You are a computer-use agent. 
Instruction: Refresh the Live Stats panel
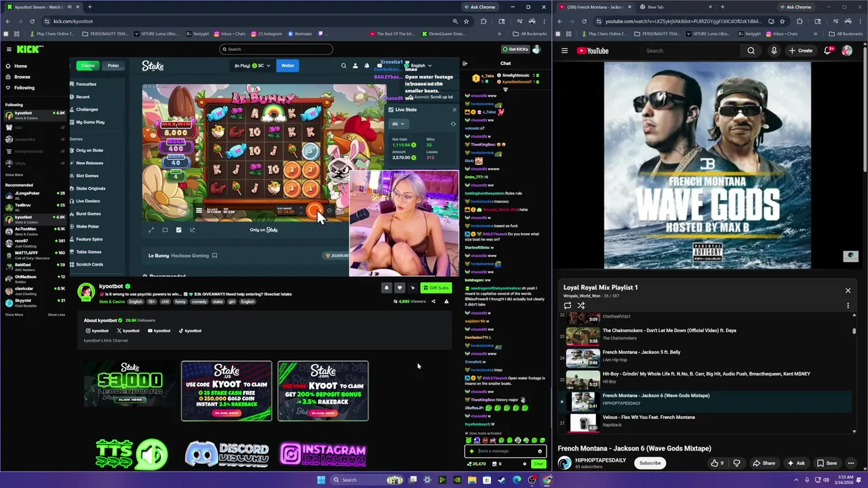pos(454,124)
